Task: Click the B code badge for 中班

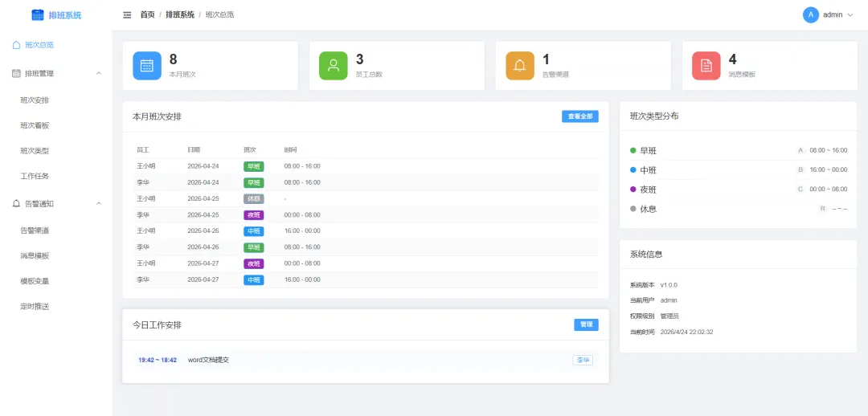Action: click(800, 169)
